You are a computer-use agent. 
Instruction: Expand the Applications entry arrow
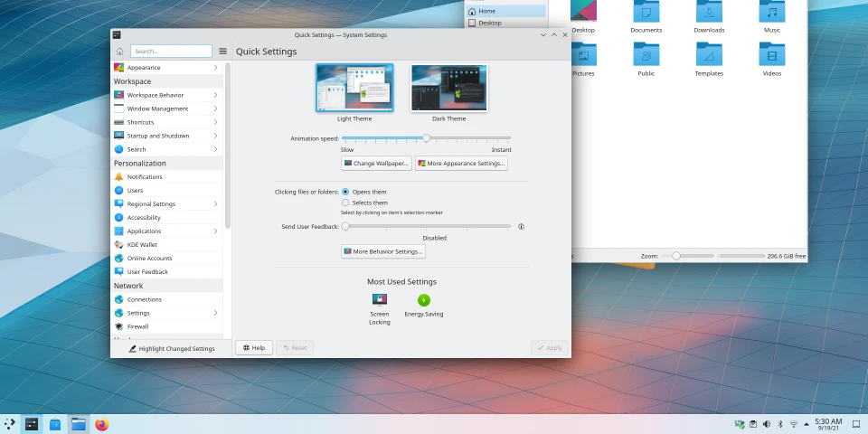(215, 231)
